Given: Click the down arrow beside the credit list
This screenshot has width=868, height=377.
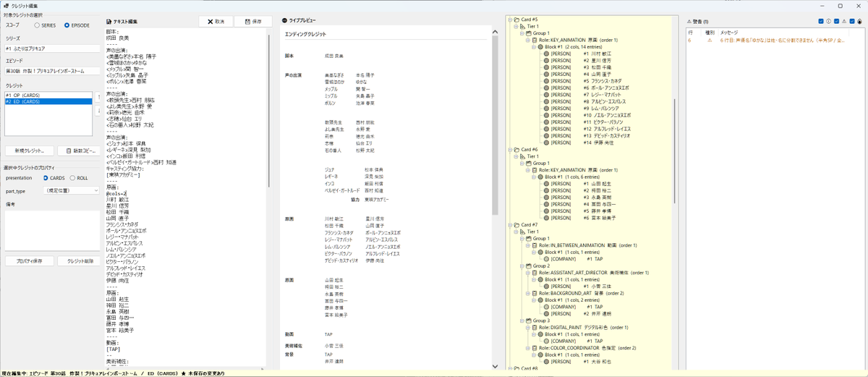Looking at the screenshot, I should click(98, 110).
